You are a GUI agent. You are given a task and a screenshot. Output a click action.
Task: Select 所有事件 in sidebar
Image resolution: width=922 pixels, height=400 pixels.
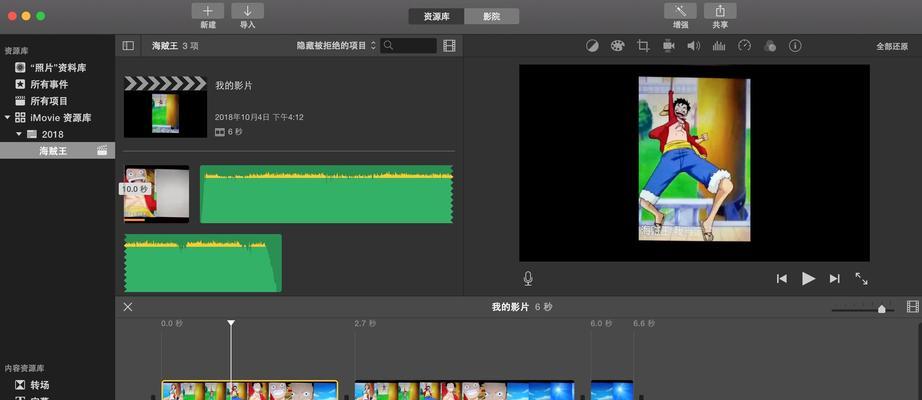[58, 85]
